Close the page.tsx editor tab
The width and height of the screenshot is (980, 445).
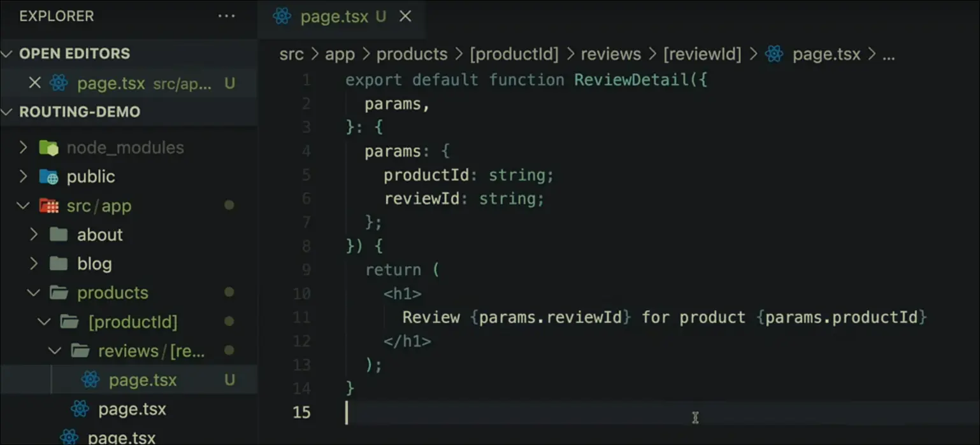click(x=405, y=17)
